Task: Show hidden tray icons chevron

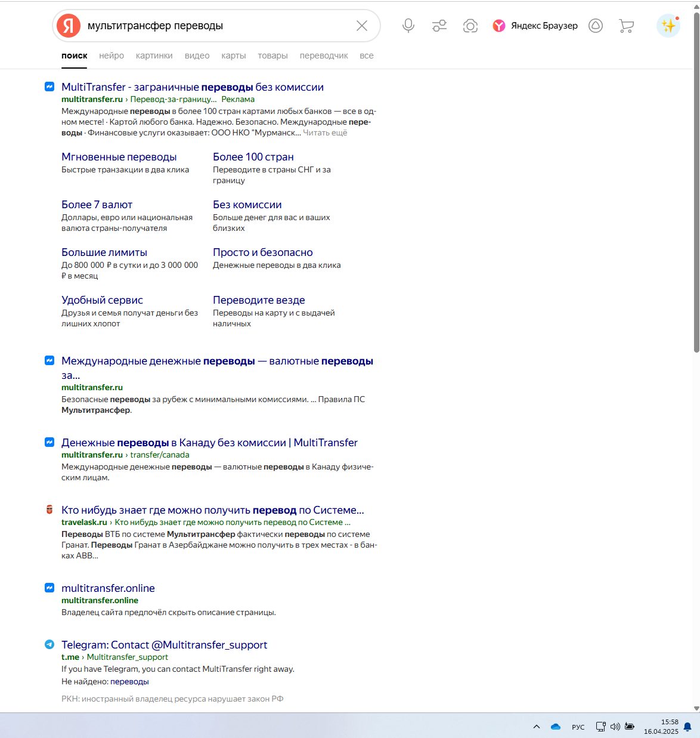Action: [537, 727]
